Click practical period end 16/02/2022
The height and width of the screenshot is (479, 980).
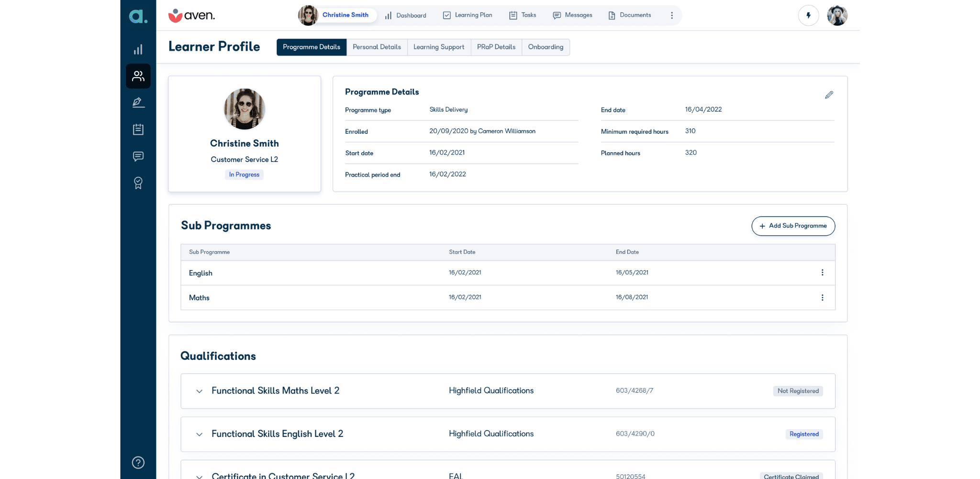click(x=447, y=174)
